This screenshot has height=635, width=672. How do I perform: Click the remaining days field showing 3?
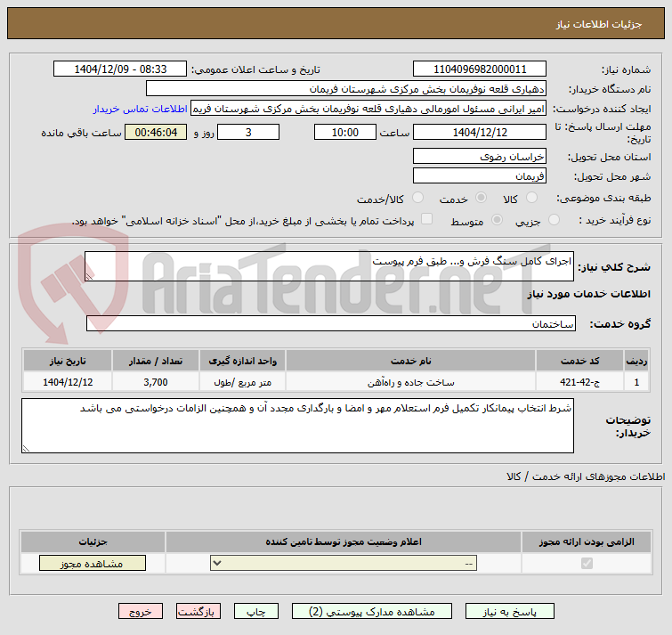[248, 132]
